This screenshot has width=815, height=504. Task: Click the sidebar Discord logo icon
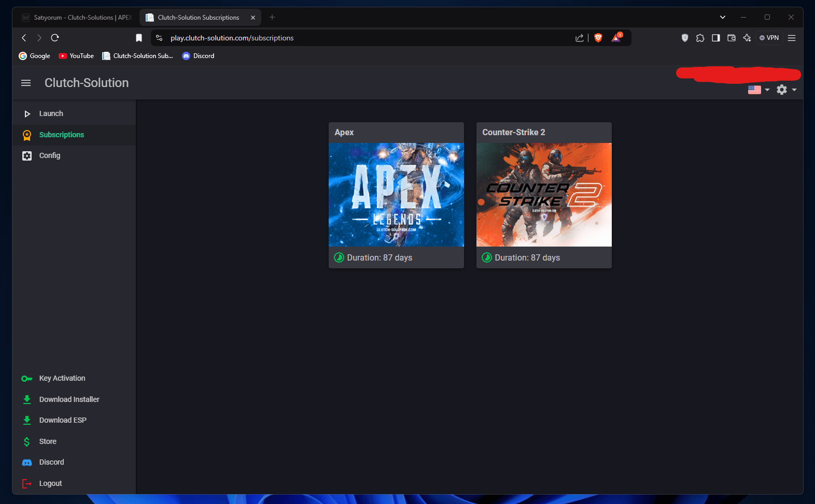coord(27,463)
